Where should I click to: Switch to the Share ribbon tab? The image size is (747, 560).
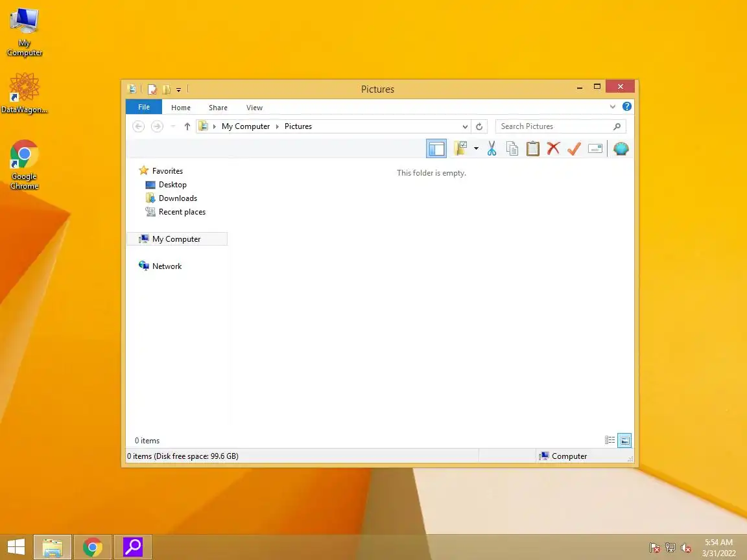tap(218, 108)
